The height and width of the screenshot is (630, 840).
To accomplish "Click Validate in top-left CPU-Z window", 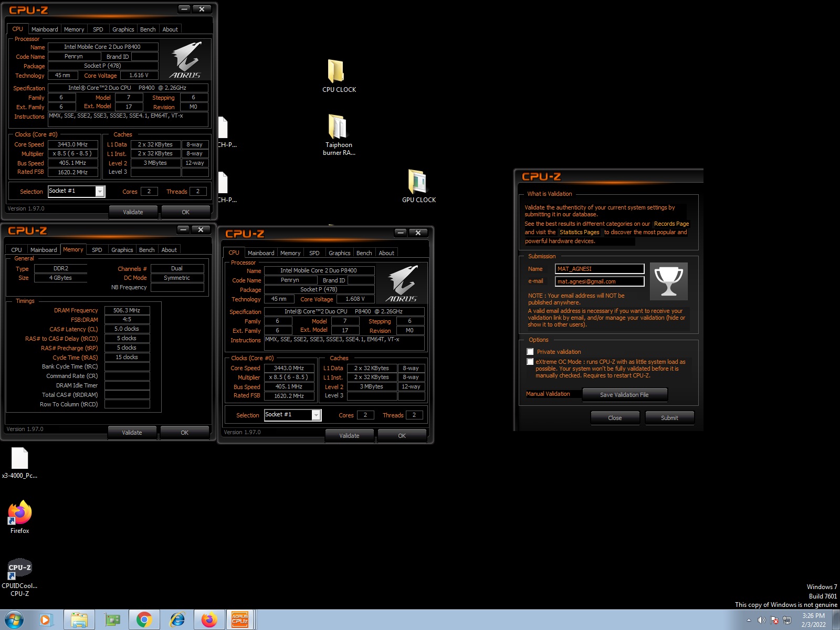I will tap(133, 212).
